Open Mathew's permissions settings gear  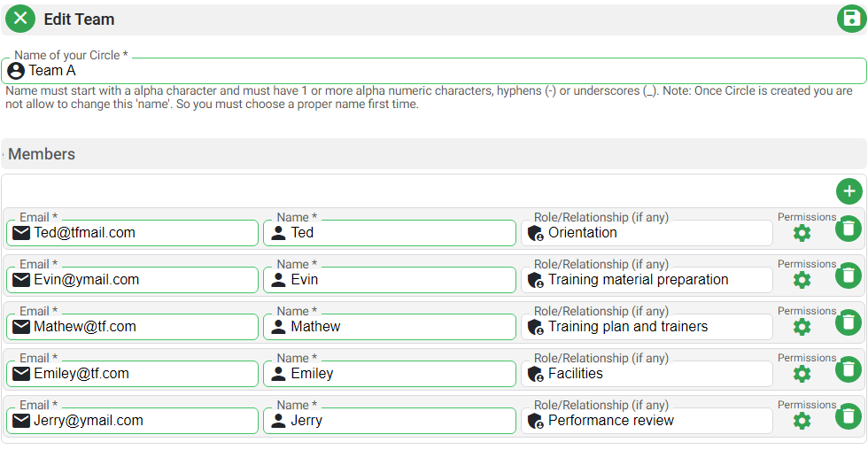click(802, 327)
